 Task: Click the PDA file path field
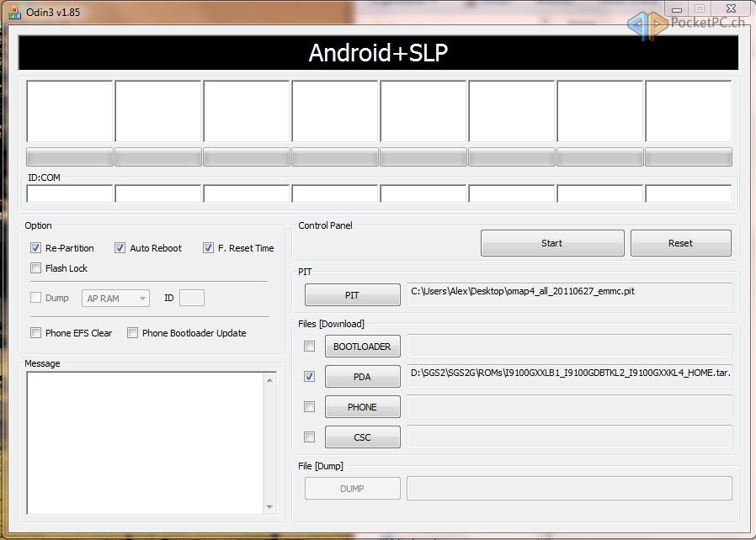(x=569, y=376)
